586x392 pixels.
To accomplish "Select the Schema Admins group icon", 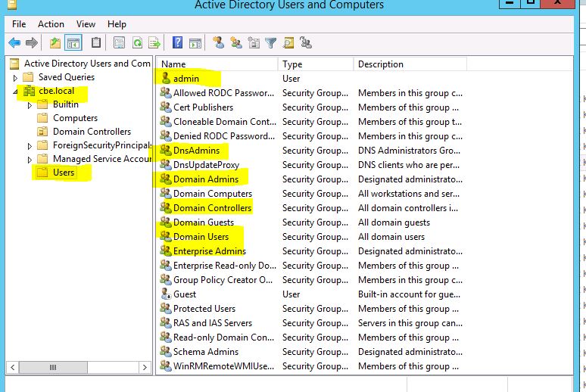I will click(166, 351).
